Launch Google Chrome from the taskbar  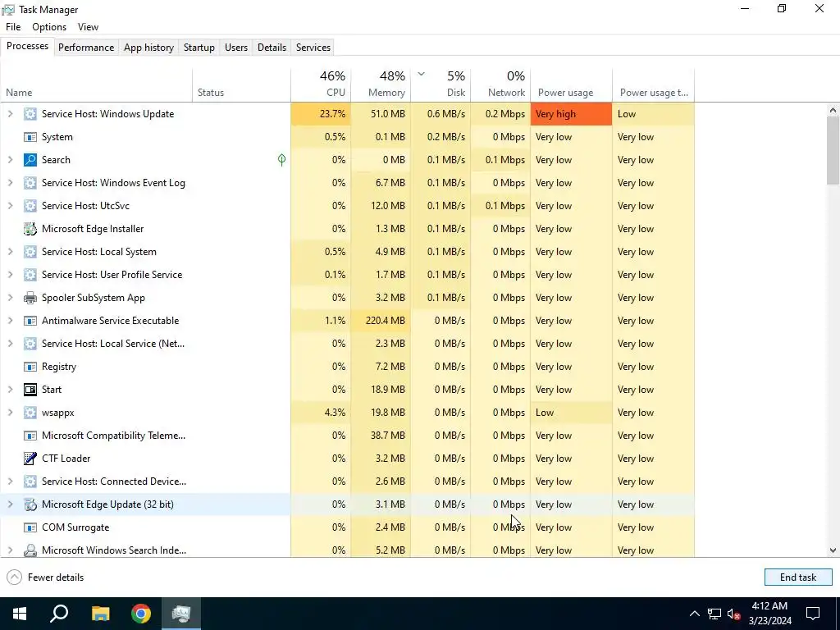141,614
